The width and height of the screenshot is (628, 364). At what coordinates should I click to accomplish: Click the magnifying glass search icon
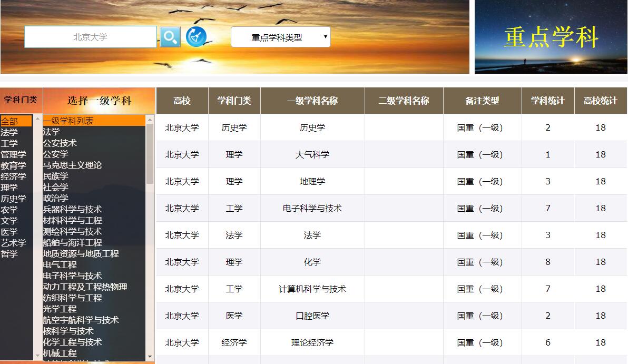point(170,37)
